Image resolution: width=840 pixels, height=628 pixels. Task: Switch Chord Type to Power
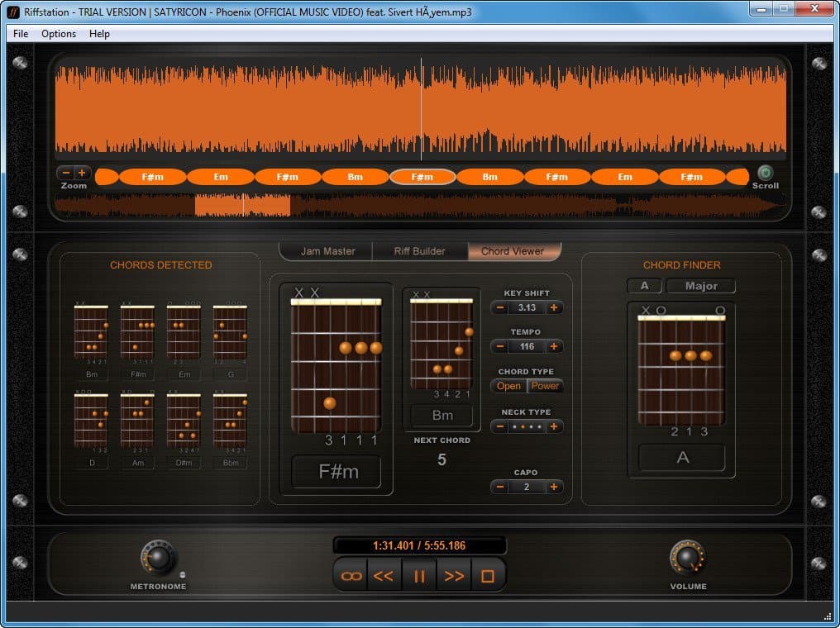coord(546,386)
